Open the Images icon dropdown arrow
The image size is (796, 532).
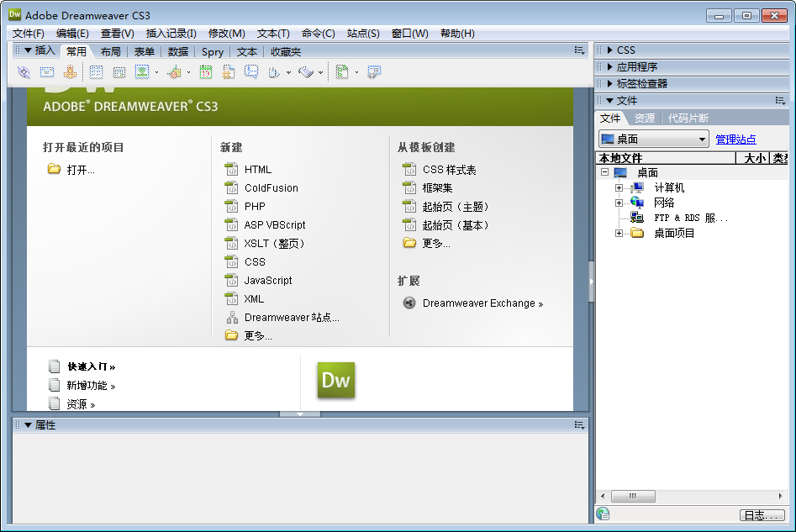[156, 72]
